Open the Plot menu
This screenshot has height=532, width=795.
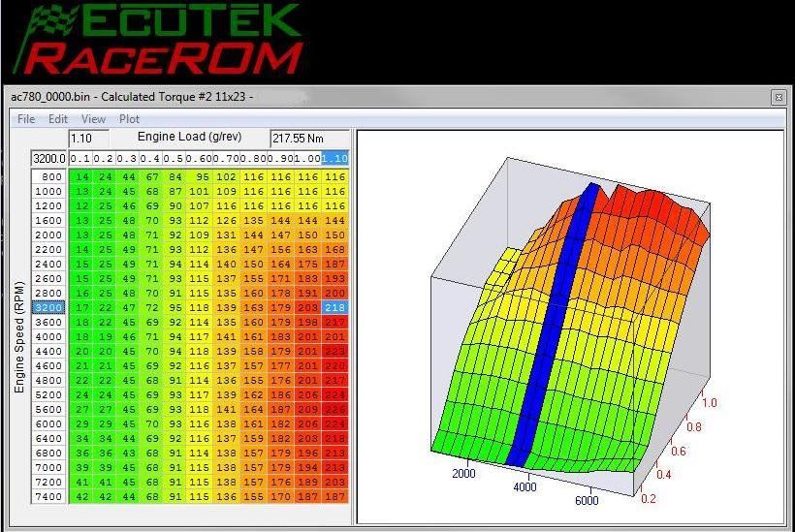(129, 119)
